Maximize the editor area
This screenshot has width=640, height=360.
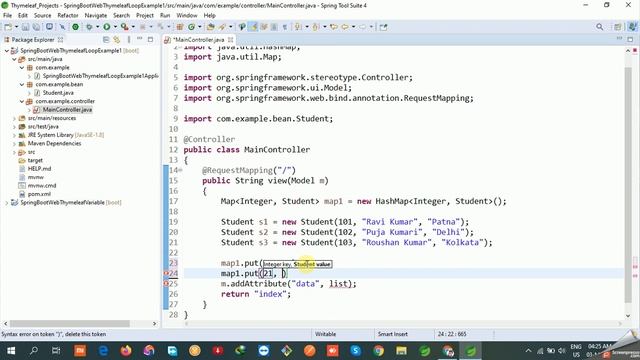(x=630, y=40)
